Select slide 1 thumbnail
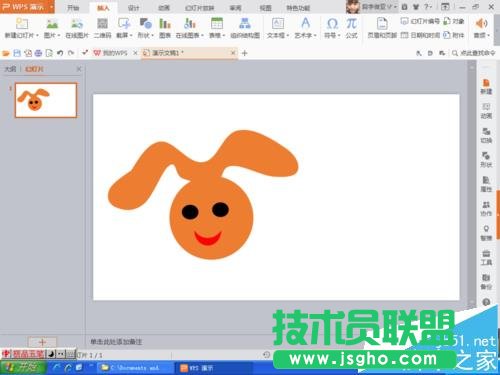 pos(46,100)
